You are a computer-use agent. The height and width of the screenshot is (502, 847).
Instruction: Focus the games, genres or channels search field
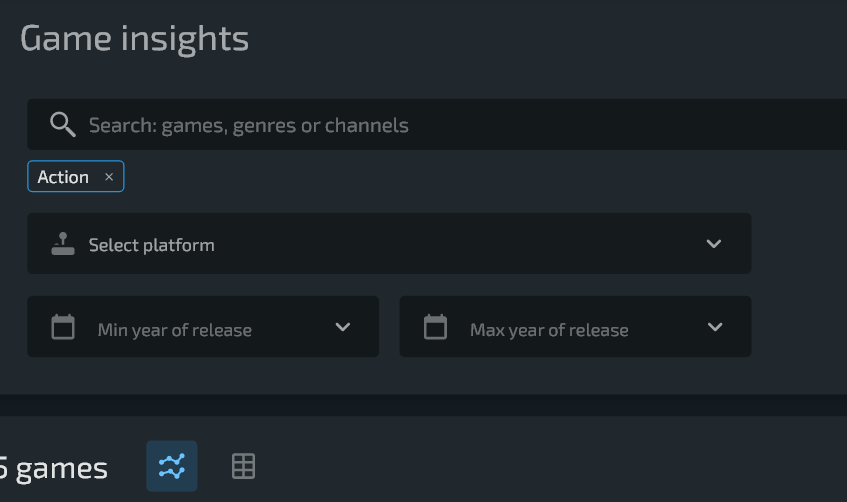(437, 125)
